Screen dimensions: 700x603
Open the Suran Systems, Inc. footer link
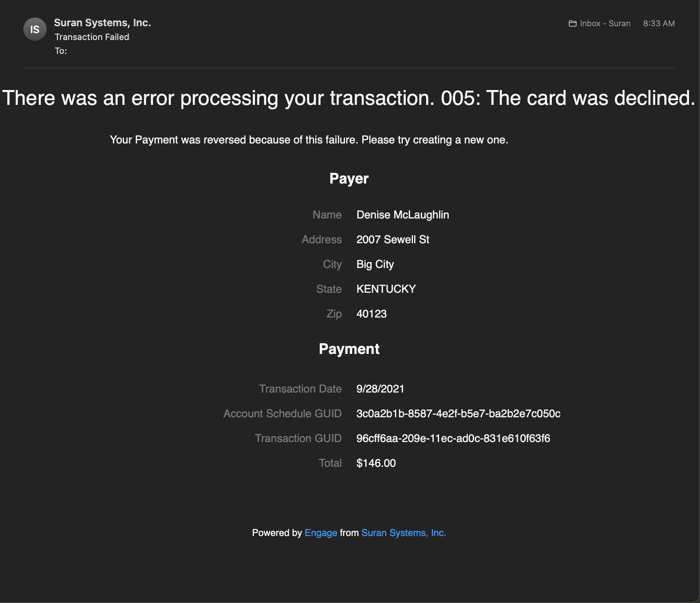click(x=403, y=533)
